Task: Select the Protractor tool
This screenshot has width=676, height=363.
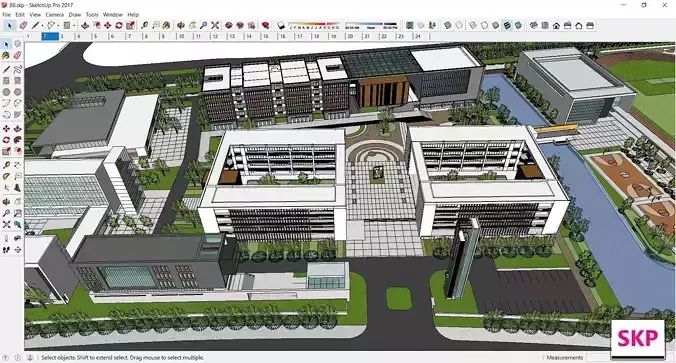Action: 6,176
